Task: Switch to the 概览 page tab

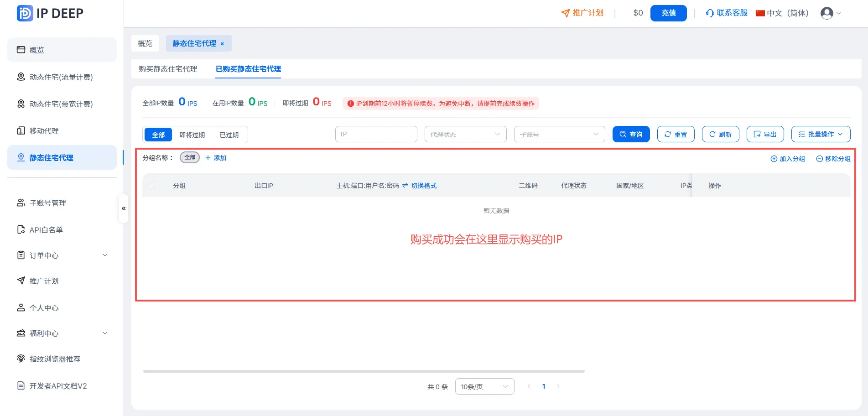Action: [x=145, y=43]
